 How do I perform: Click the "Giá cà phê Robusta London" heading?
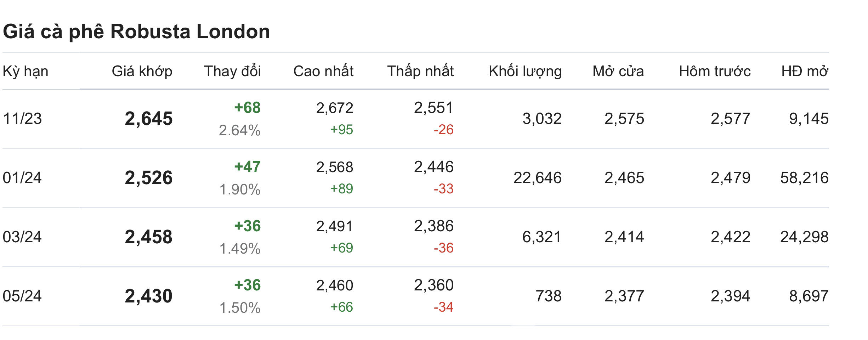[136, 32]
